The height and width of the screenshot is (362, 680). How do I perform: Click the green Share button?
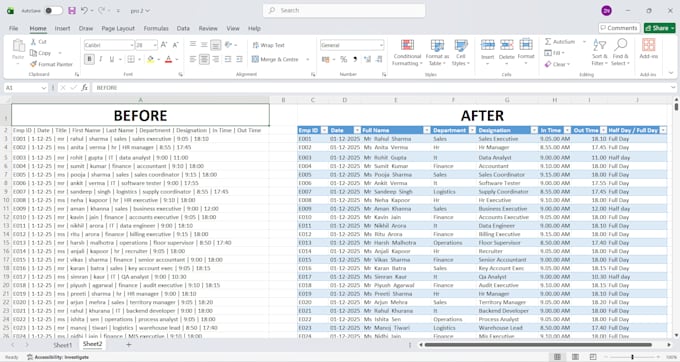point(660,28)
